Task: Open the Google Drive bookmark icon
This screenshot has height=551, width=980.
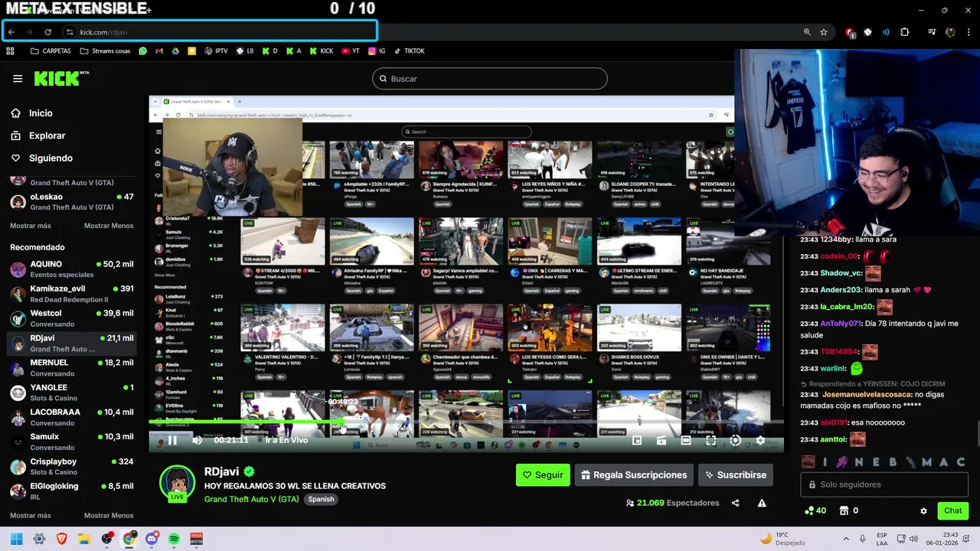Action: click(x=175, y=51)
